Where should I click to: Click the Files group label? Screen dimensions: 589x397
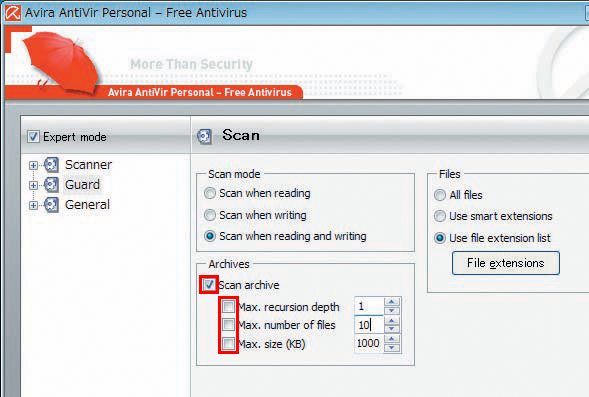(x=450, y=174)
